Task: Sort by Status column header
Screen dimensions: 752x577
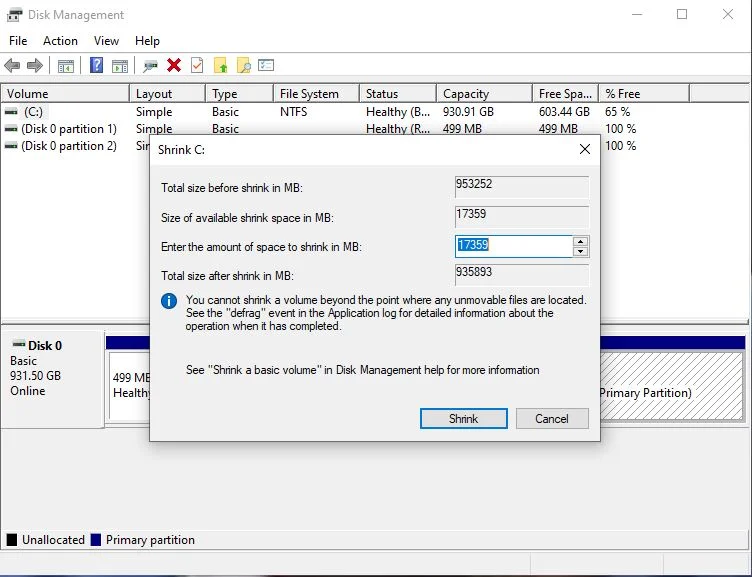Action: [398, 94]
